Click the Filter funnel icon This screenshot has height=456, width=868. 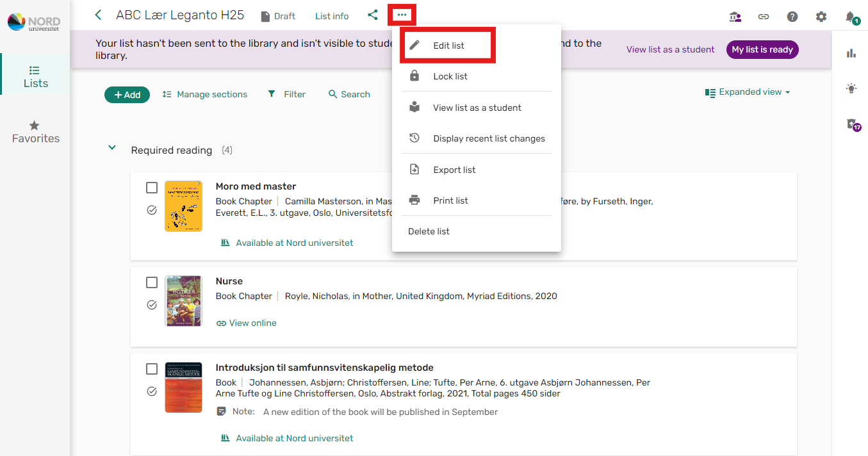(x=272, y=94)
